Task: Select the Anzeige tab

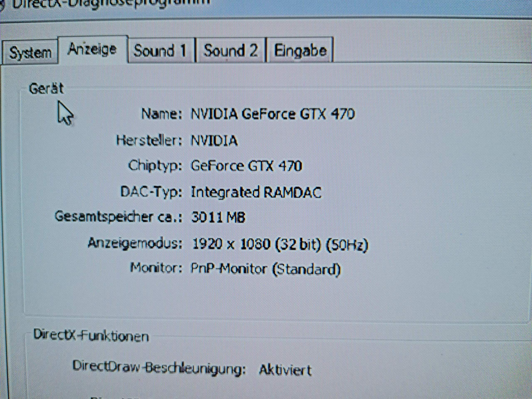Action: click(x=93, y=50)
